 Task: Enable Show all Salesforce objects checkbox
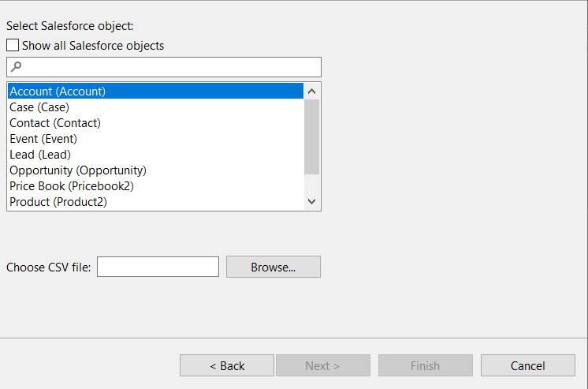(13, 46)
